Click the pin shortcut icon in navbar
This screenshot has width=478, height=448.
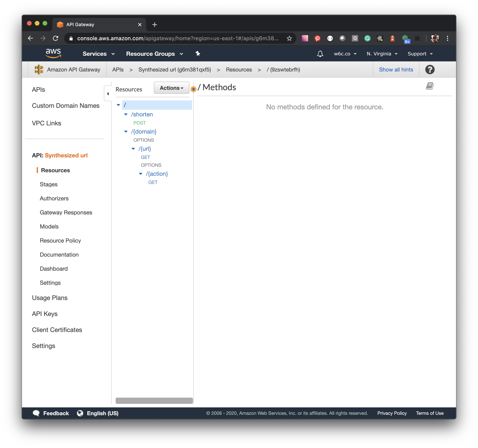[x=198, y=53]
